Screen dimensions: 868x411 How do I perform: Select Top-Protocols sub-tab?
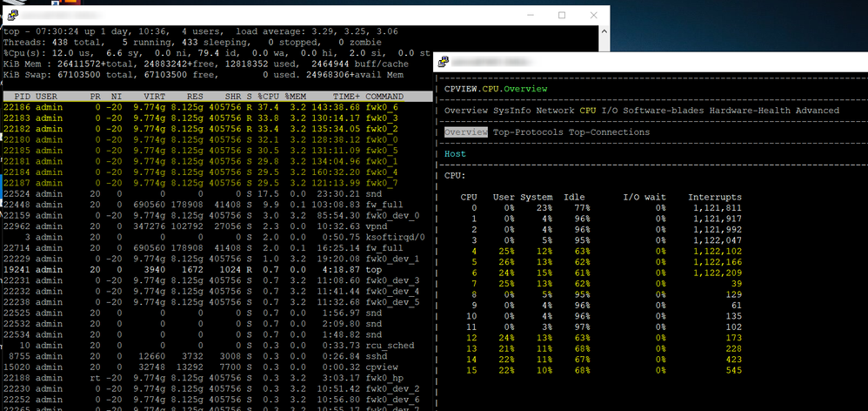(x=529, y=132)
